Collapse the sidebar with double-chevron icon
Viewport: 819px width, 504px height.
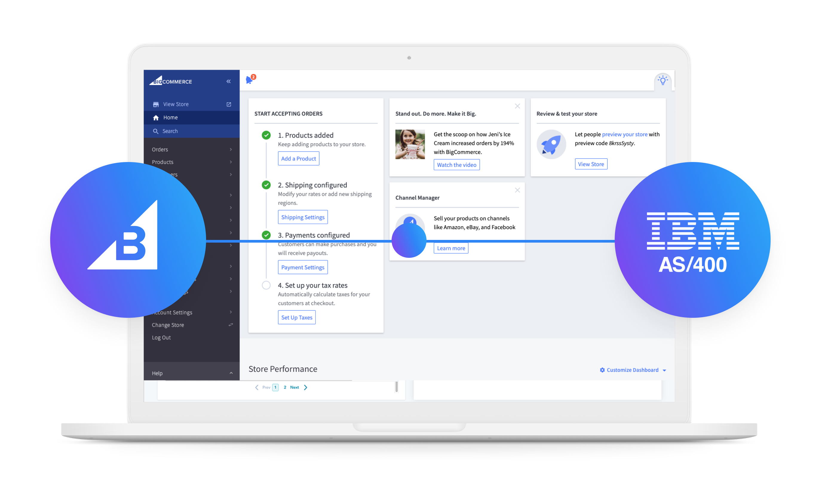[x=228, y=81]
